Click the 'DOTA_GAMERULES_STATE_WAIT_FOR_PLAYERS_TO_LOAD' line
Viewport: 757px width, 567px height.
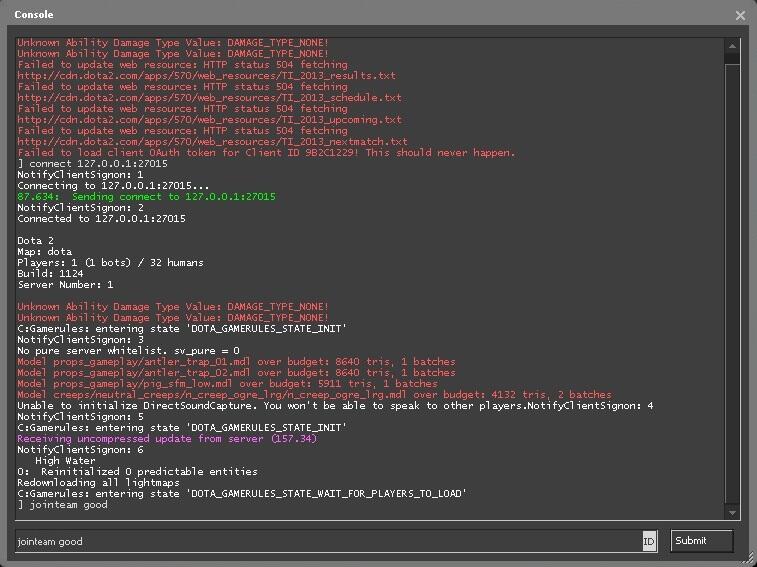pos(241,494)
